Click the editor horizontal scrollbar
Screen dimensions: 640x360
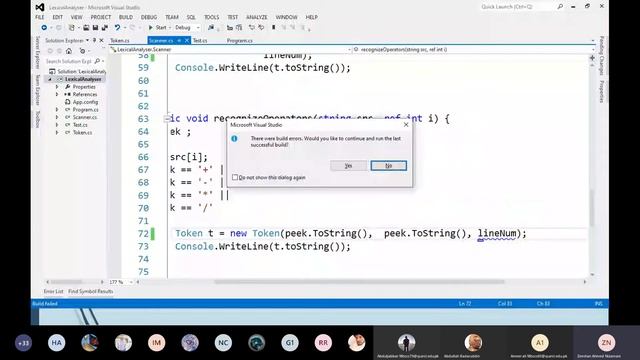(x=359, y=282)
